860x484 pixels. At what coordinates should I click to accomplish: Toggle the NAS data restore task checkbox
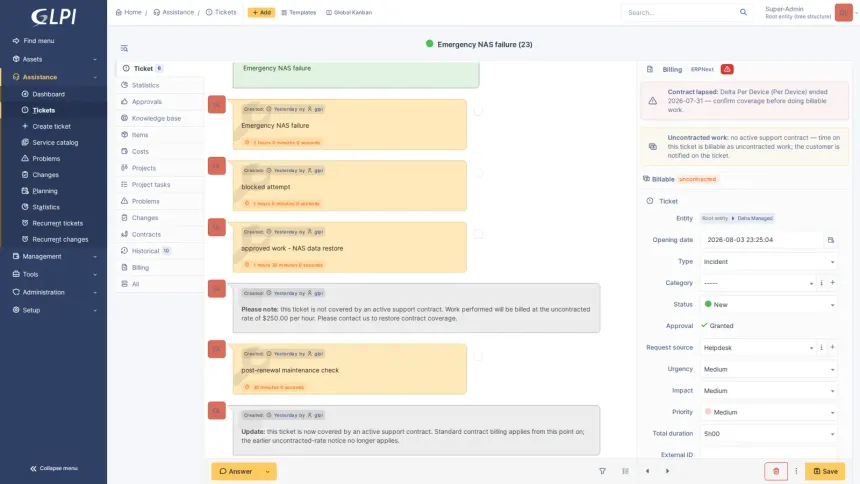coord(478,234)
